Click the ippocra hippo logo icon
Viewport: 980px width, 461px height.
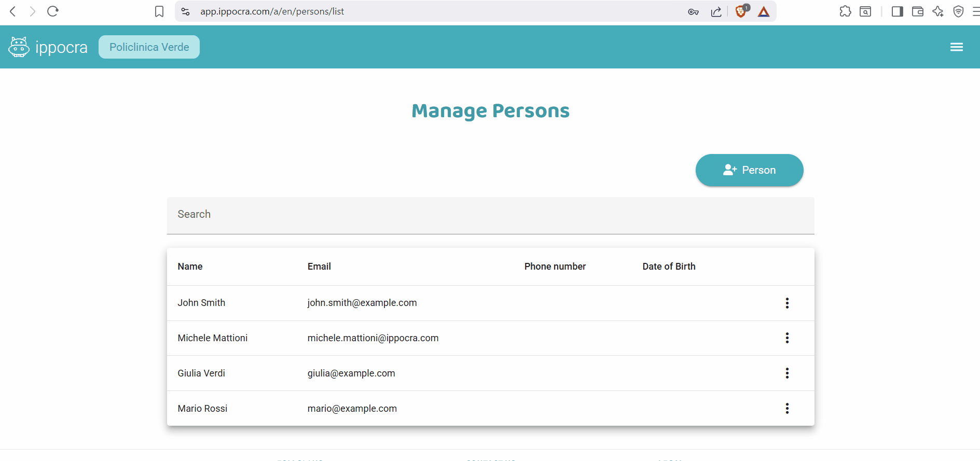coord(19,47)
